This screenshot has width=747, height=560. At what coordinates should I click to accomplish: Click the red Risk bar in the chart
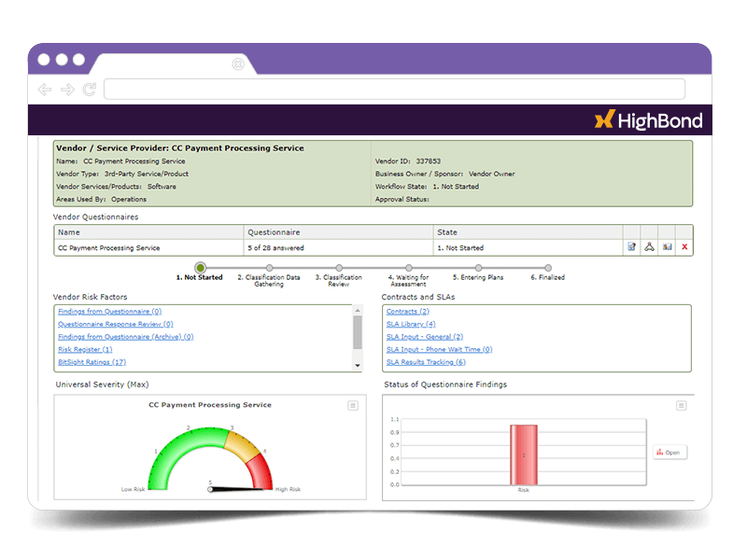[524, 455]
